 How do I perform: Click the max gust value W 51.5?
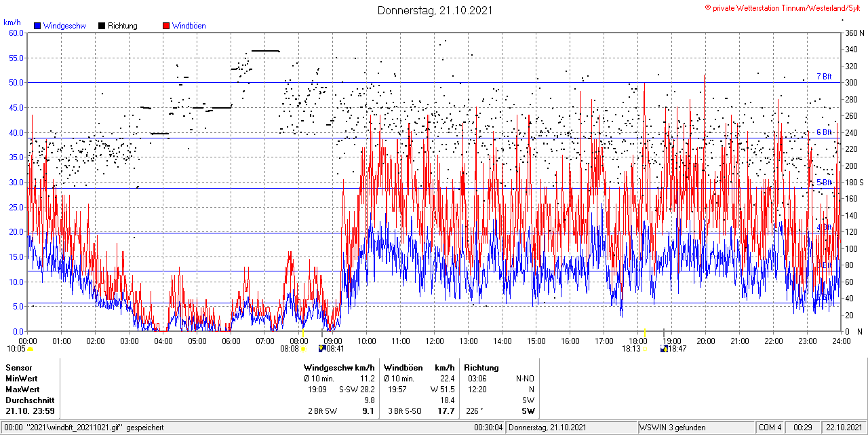442,390
